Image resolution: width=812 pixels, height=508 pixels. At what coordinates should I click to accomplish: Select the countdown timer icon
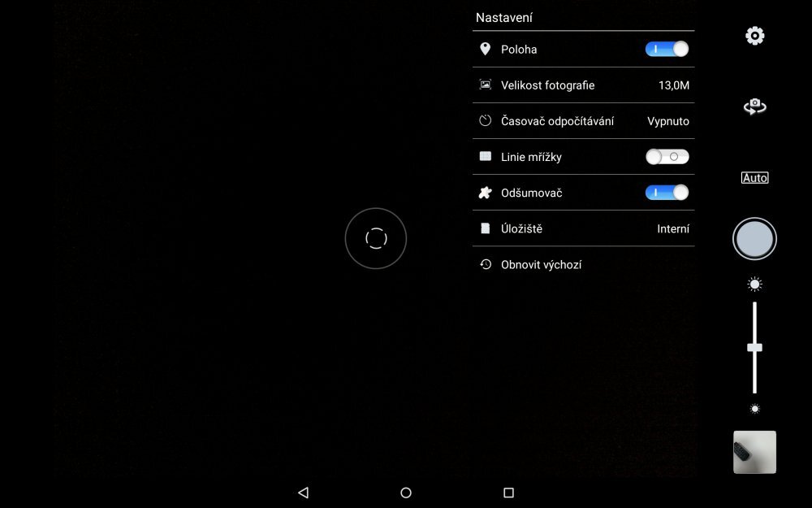pos(485,120)
